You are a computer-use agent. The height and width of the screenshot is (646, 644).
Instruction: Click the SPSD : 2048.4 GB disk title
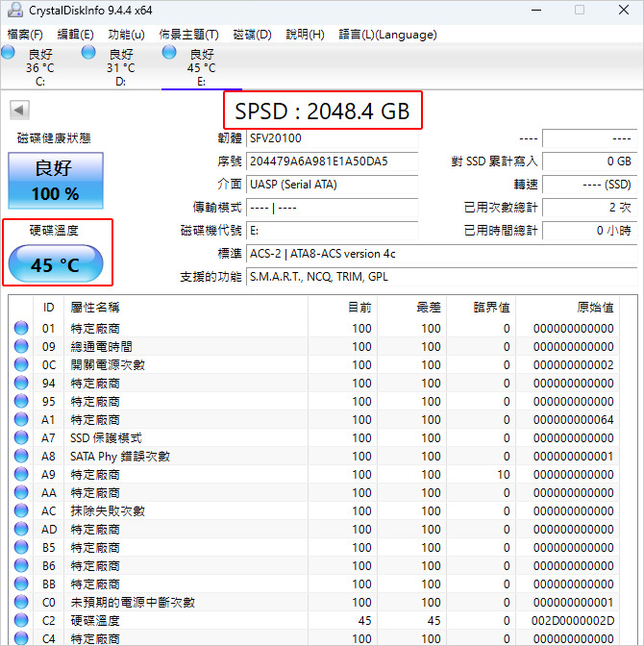pos(322,111)
